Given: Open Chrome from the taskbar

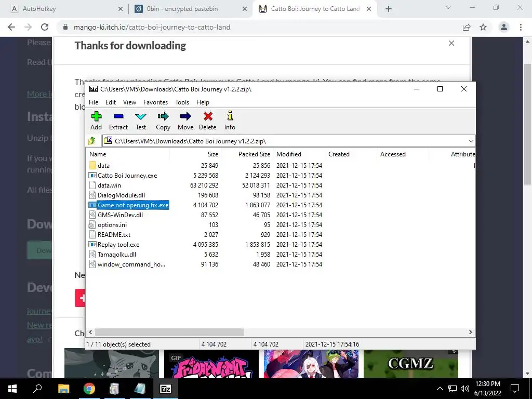Looking at the screenshot, I should click(x=89, y=389).
